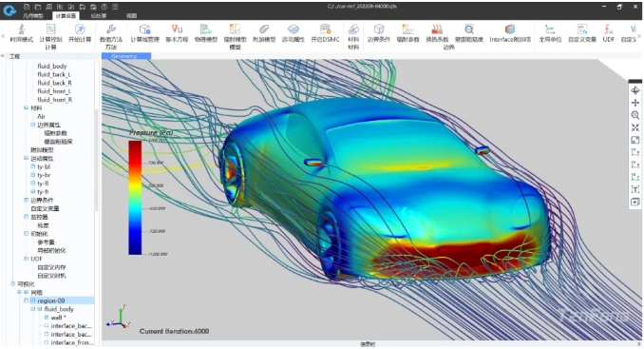This screenshot has width=644, height=349.
Task: Collapse the 运动属性 tree node
Action: [x=27, y=158]
